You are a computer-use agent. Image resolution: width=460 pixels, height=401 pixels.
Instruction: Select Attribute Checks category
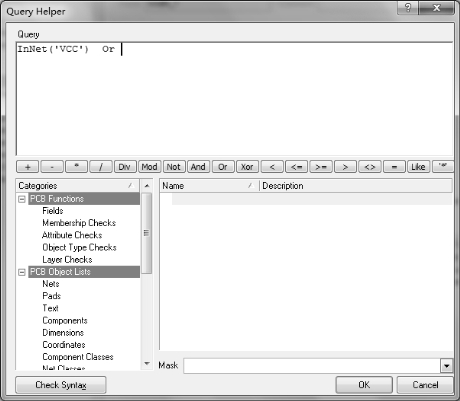coord(72,235)
